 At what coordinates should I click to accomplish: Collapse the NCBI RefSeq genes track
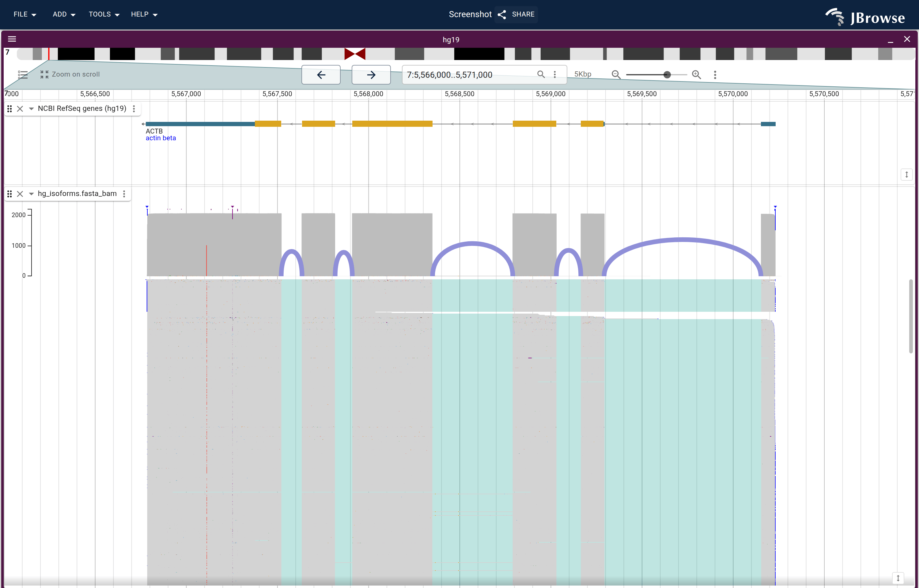31,109
